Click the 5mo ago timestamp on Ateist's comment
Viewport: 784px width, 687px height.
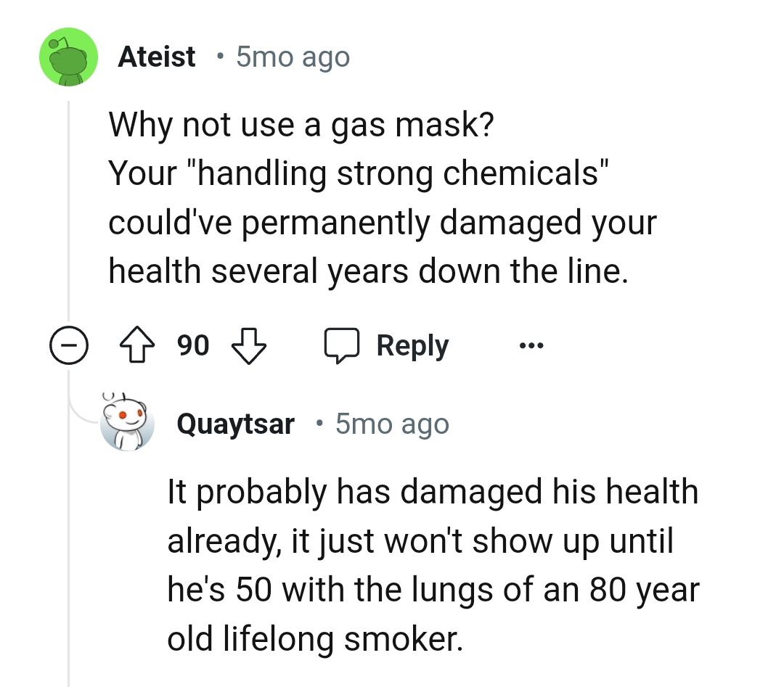[x=292, y=56]
